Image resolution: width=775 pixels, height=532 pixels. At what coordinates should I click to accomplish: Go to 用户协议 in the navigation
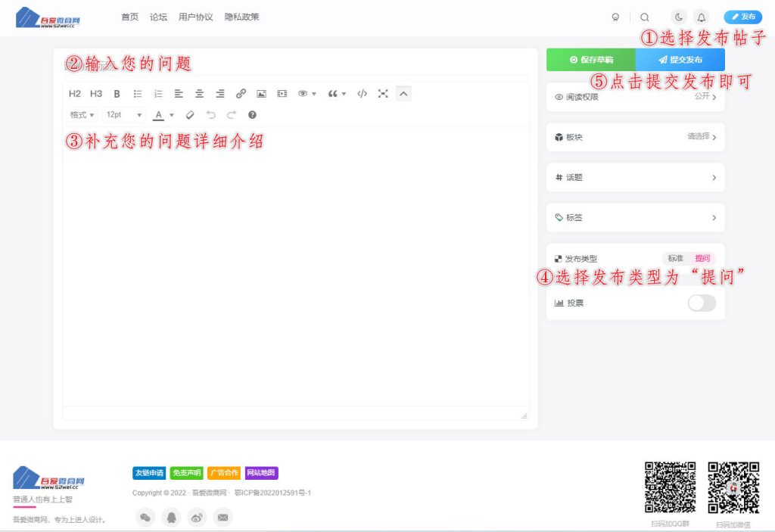coord(195,17)
